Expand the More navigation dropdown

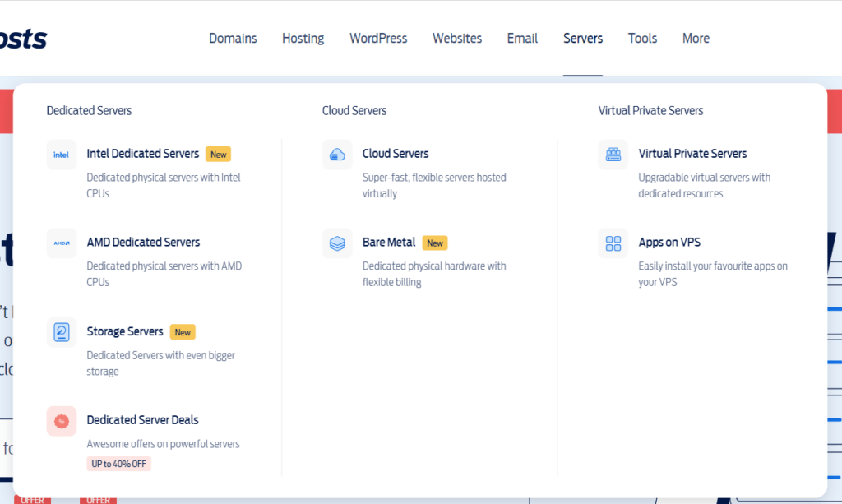(696, 38)
